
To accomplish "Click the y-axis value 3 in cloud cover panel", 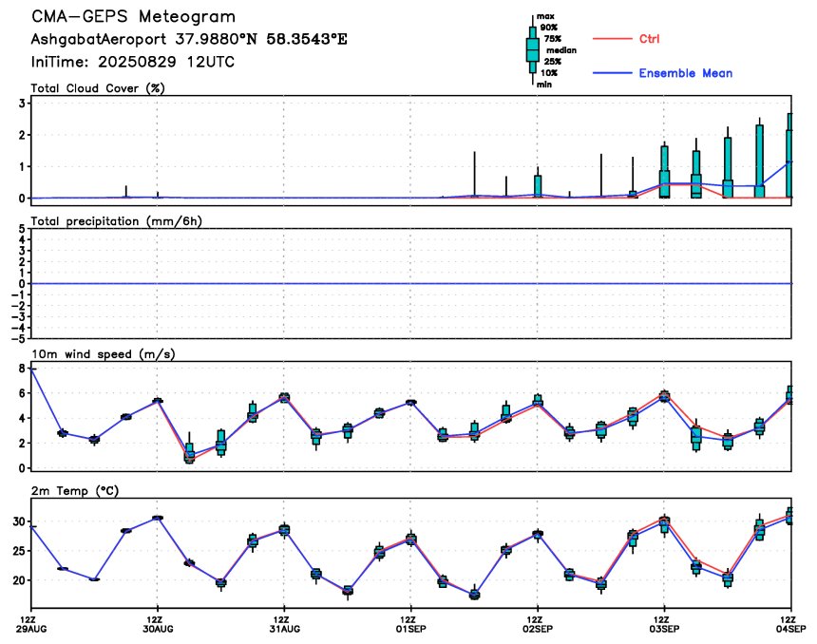I will coord(22,104).
